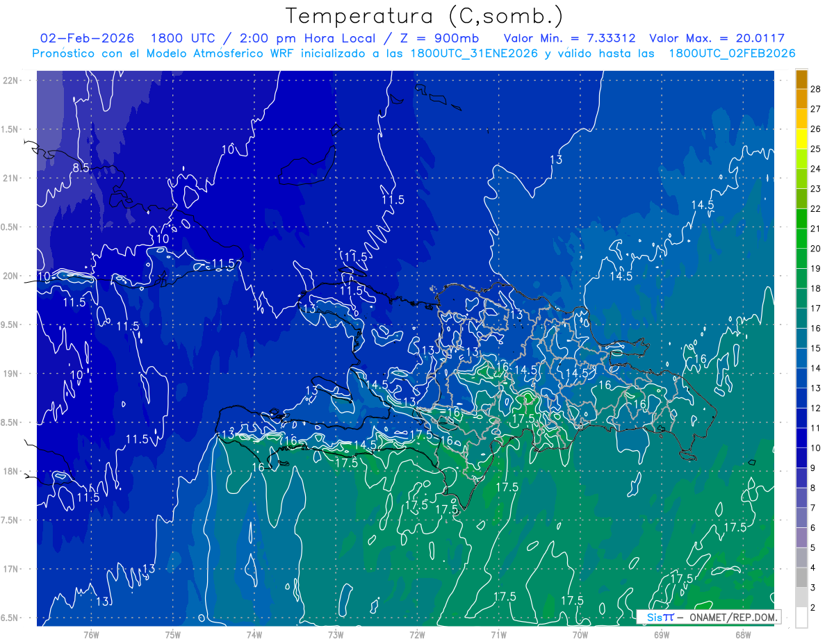Click the colorbar scale label "25"
The image size is (834, 644).
pyautogui.click(x=816, y=149)
